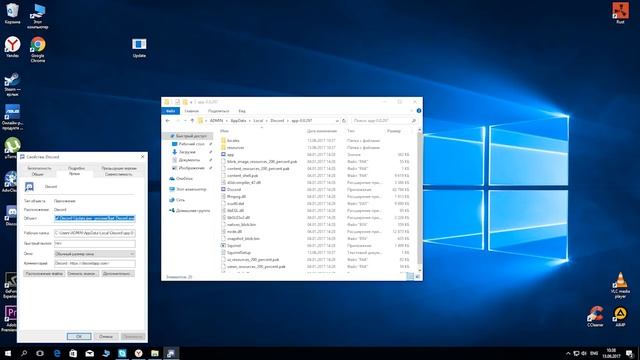Switch to the Общие tab in Properties
Image resolution: width=640 pixels, height=360 pixels.
coord(38,174)
